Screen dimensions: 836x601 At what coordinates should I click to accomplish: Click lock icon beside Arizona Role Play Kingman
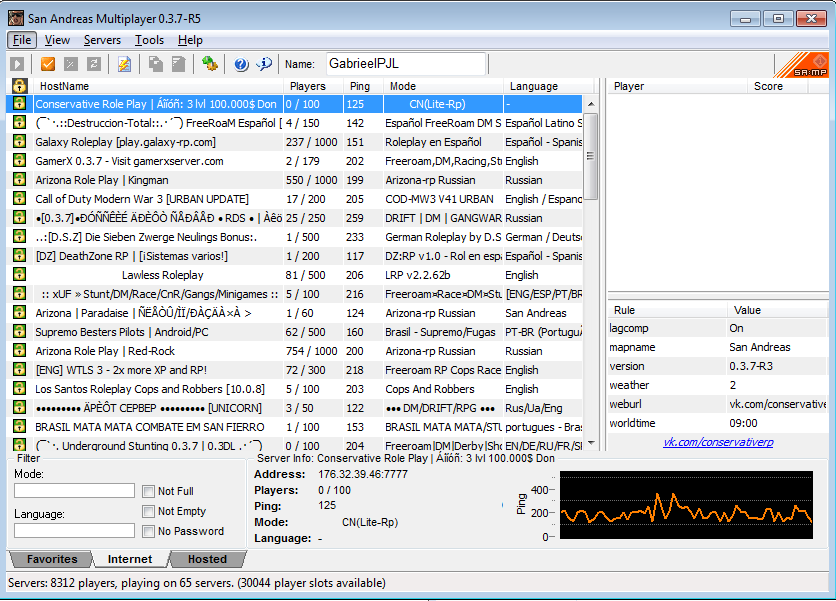coord(20,179)
